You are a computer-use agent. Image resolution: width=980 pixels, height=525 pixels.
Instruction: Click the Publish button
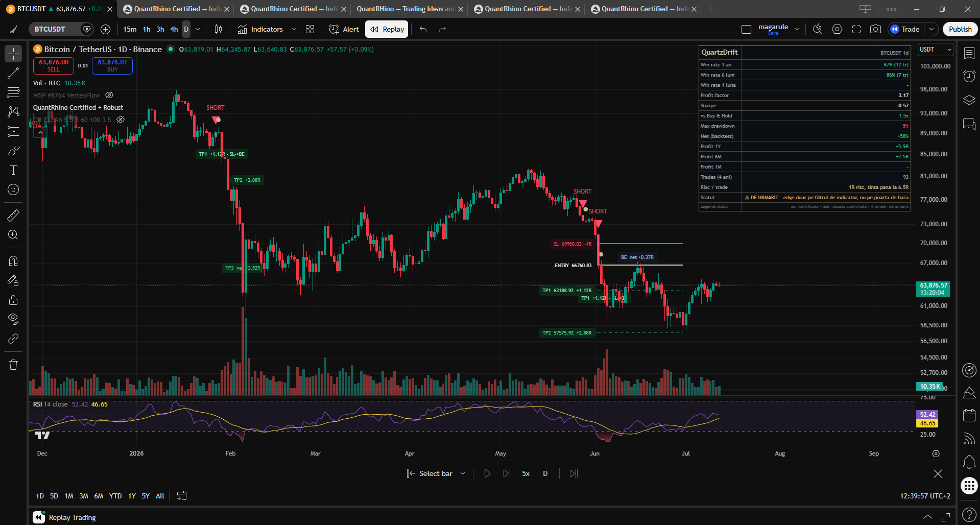960,29
